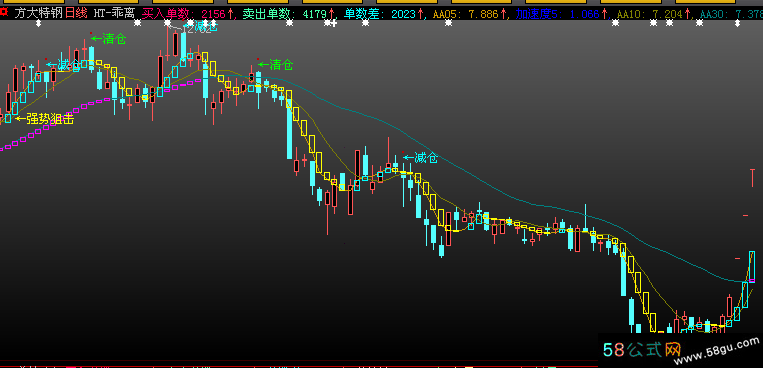Open the 日线 period selector label
763x368 pixels.
[76, 13]
